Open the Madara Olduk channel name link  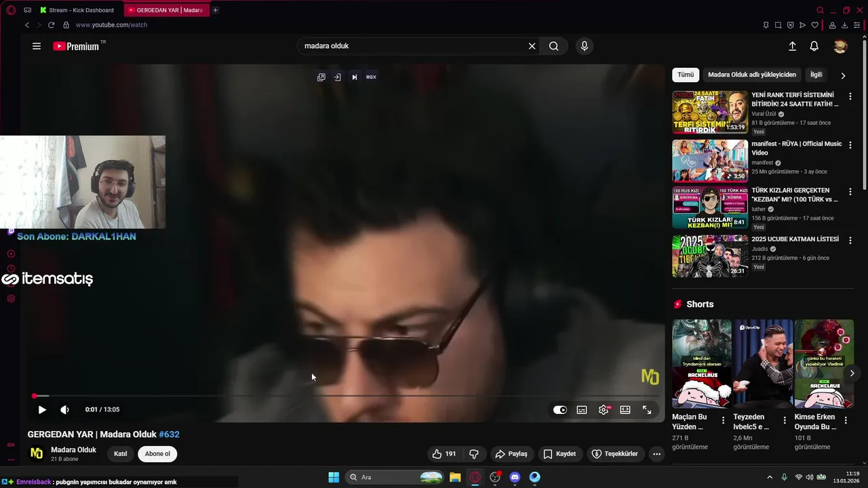click(73, 450)
